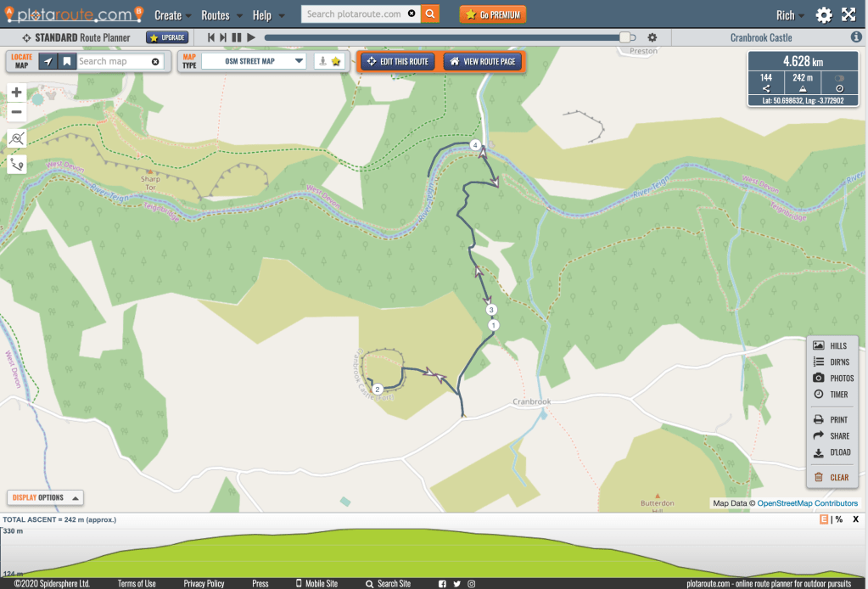
Task: Open the Routes menu
Action: tap(221, 15)
